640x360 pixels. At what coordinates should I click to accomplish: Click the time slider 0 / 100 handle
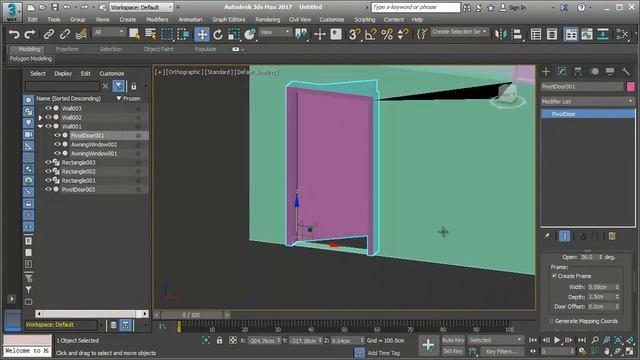191,315
